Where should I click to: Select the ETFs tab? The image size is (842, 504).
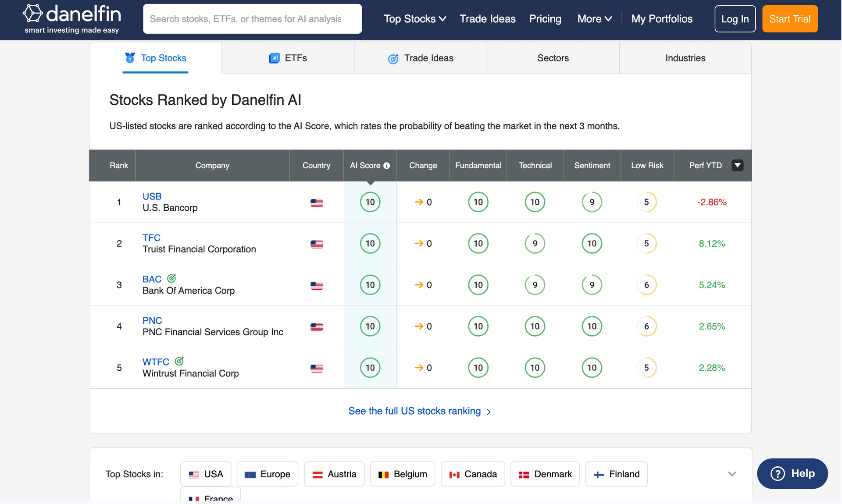288,58
